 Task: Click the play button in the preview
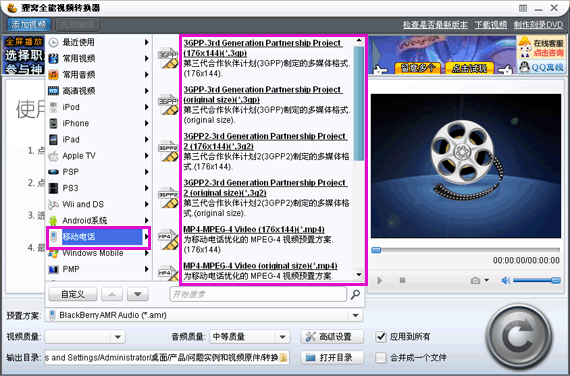pos(380,280)
